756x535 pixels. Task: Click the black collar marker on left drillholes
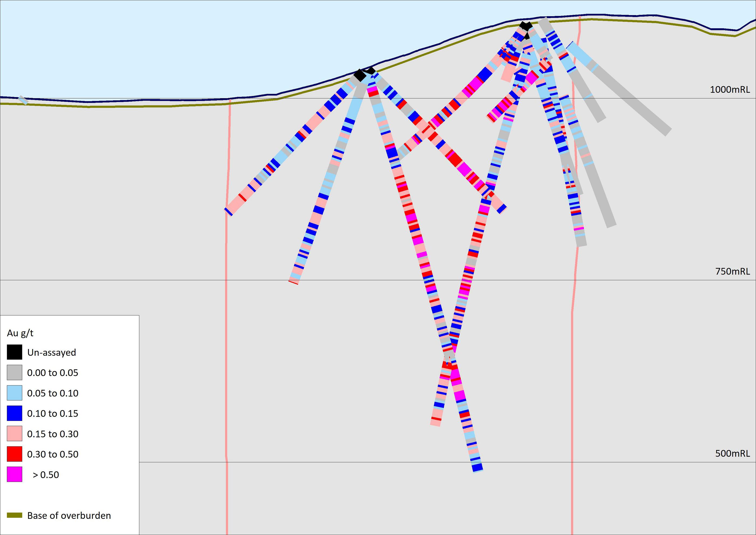point(360,76)
